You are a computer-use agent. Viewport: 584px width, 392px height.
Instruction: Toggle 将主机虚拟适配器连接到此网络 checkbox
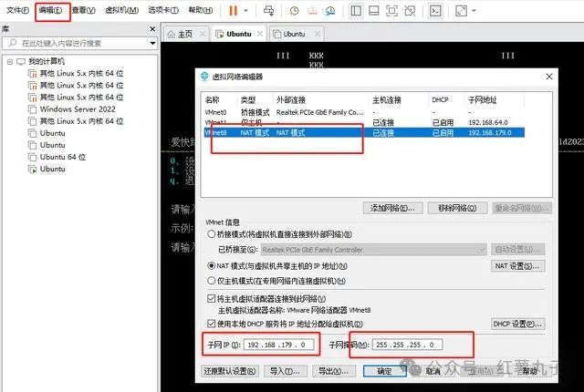coord(211,298)
